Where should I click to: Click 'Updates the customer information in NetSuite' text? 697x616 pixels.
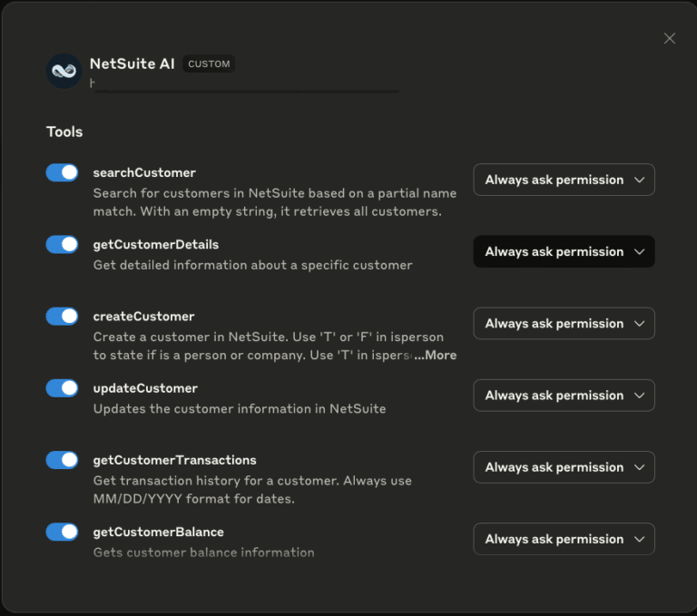[x=240, y=409]
